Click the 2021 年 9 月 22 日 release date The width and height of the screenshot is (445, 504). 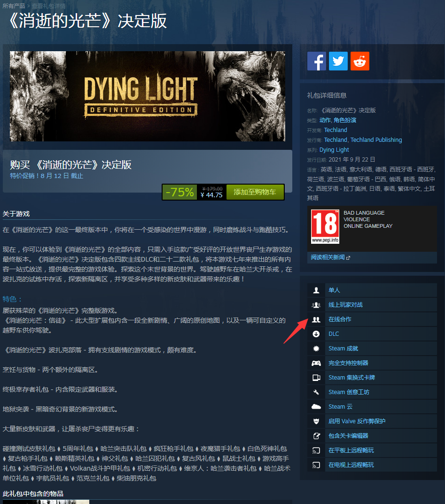click(x=352, y=160)
